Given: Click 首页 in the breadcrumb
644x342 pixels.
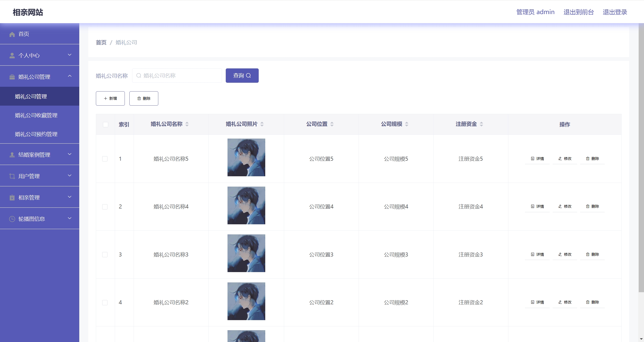Looking at the screenshot, I should [x=101, y=42].
